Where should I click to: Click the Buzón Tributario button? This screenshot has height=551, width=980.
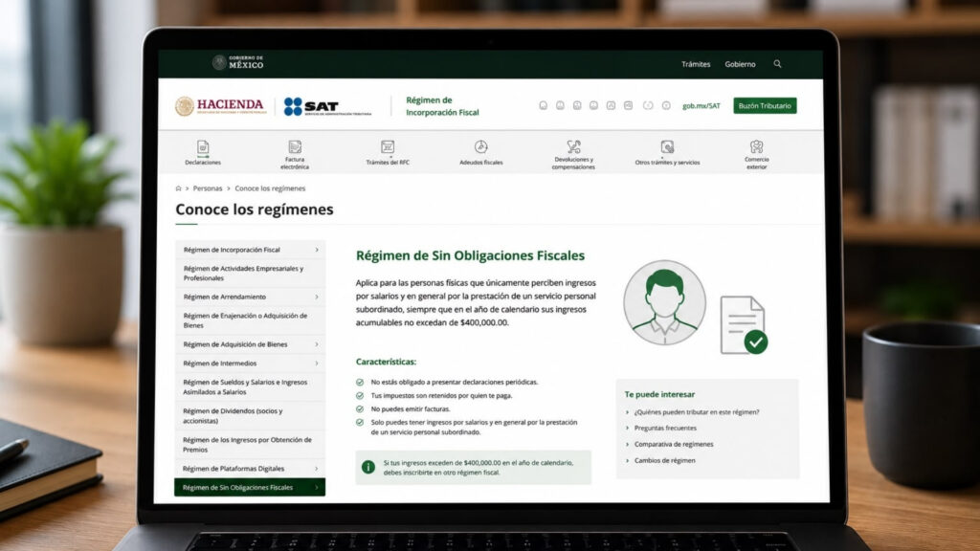pyautogui.click(x=765, y=105)
